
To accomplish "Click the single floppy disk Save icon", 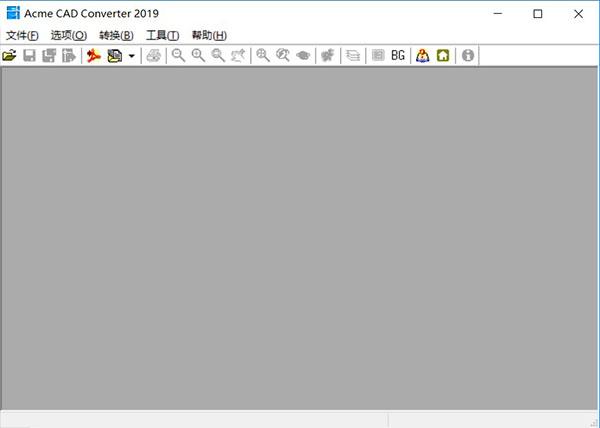I will point(29,55).
